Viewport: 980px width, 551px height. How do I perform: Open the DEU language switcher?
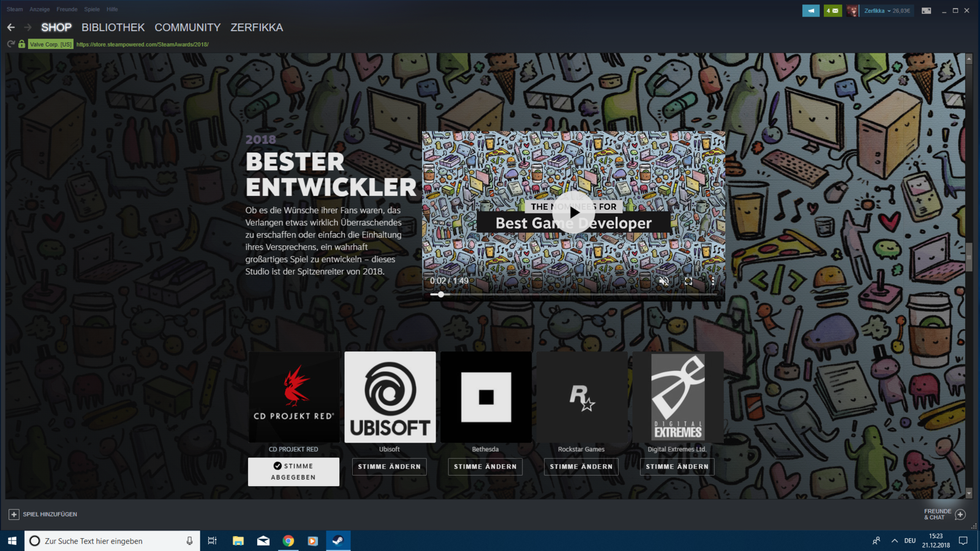(x=910, y=541)
